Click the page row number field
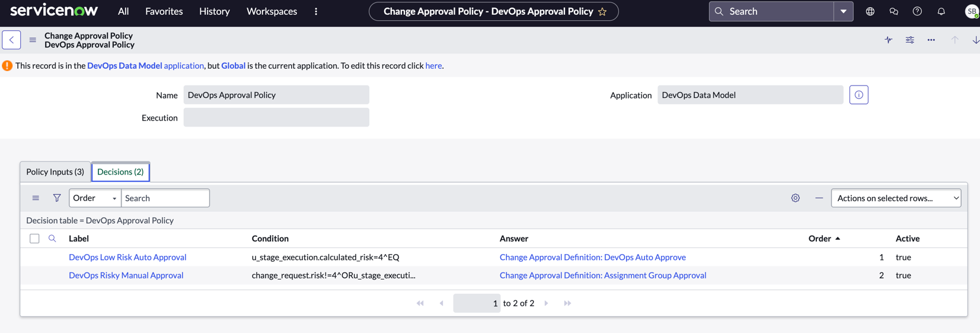The width and height of the screenshot is (980, 333). pyautogui.click(x=477, y=303)
